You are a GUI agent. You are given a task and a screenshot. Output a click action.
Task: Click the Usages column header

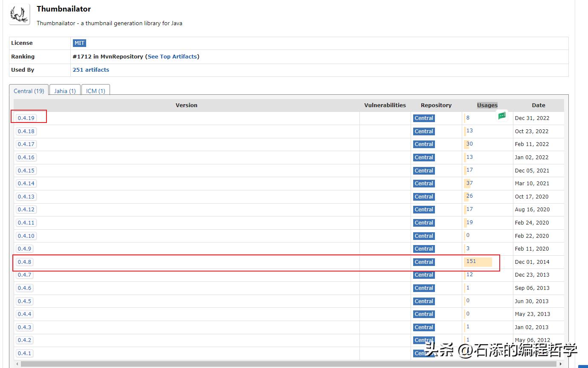coord(487,105)
